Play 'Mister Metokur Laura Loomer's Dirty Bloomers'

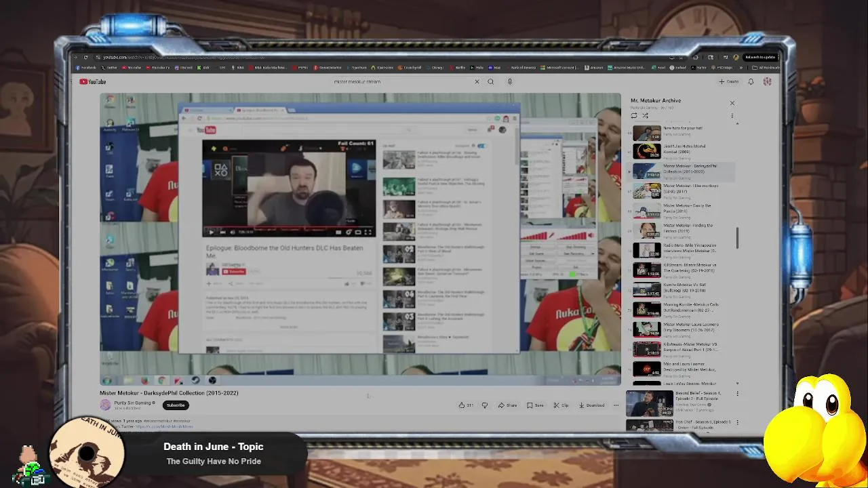coord(679,329)
